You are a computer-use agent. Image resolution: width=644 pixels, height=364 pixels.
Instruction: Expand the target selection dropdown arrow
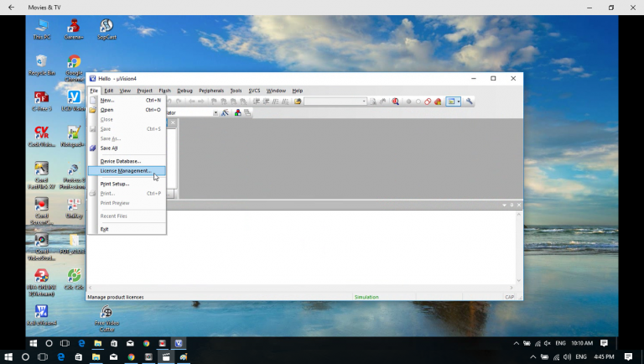(x=216, y=112)
